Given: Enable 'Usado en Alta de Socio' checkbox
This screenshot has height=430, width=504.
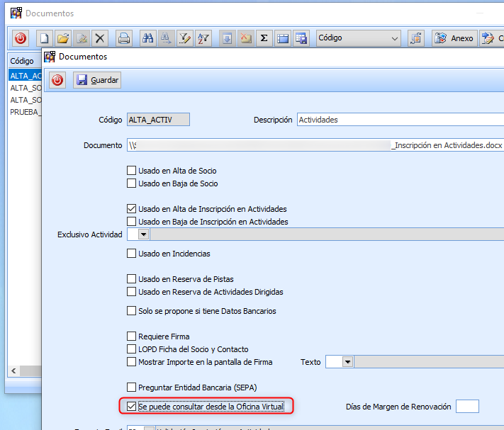Looking at the screenshot, I should point(131,171).
